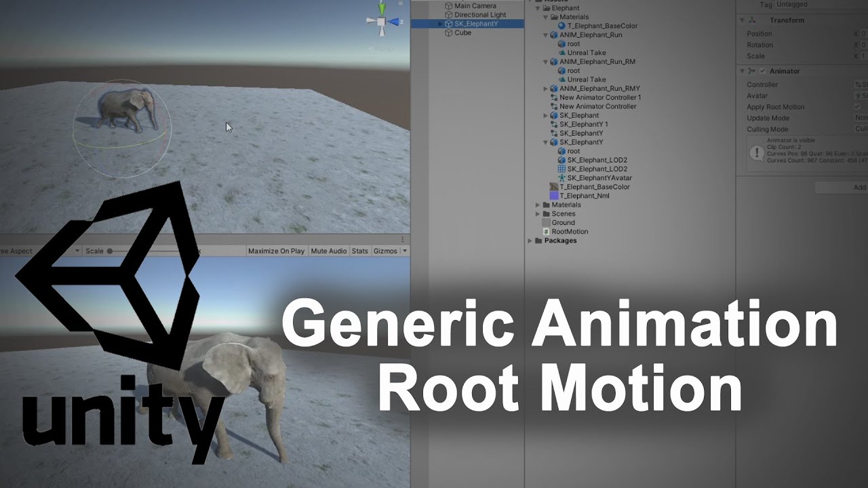
Task: Click the Main Camera cube icon in Hierarchy
Action: [x=448, y=6]
